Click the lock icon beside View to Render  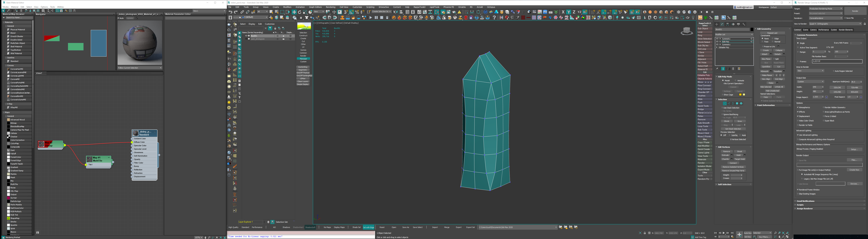[x=865, y=24]
